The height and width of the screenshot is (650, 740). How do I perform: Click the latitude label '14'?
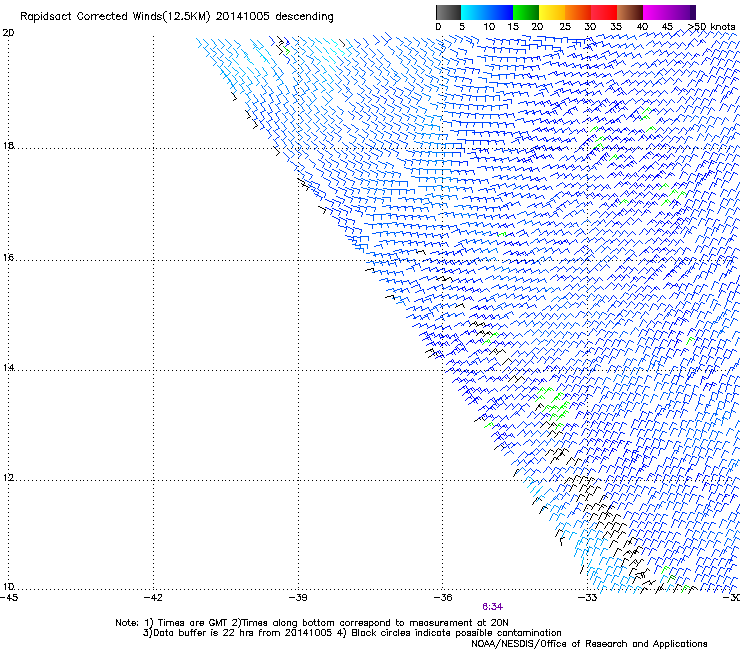(x=8, y=368)
